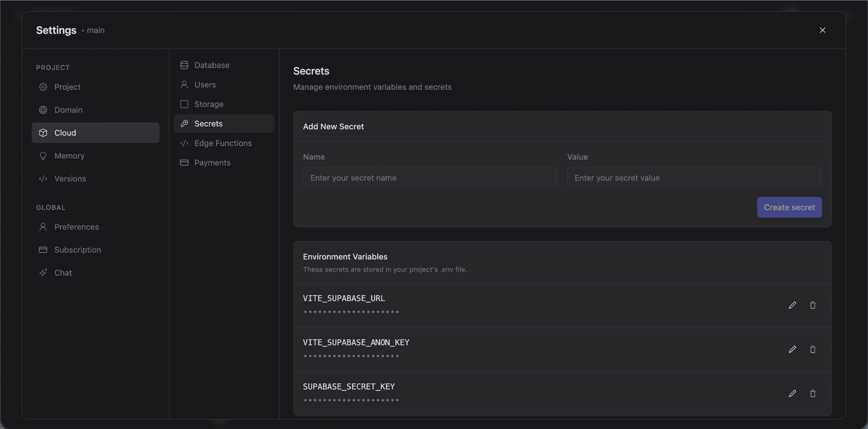Open the Storage tab
This screenshot has height=429, width=868.
click(x=224, y=104)
